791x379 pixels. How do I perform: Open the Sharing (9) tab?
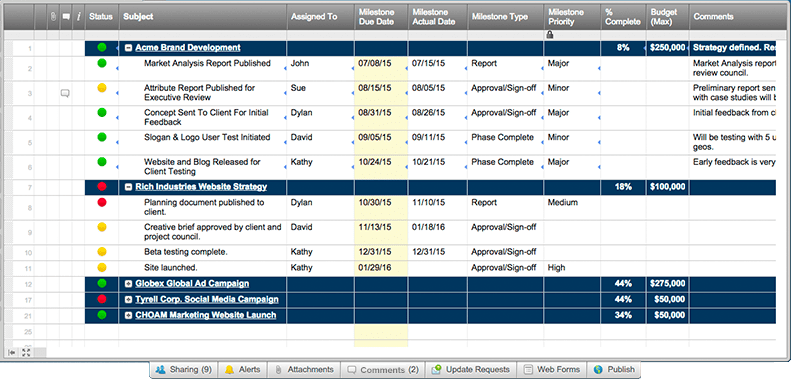[x=184, y=369]
